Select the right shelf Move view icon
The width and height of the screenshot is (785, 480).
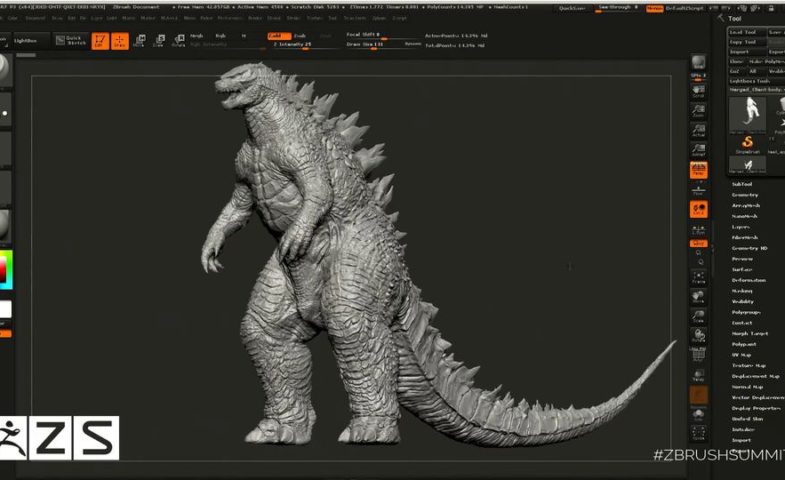click(698, 297)
